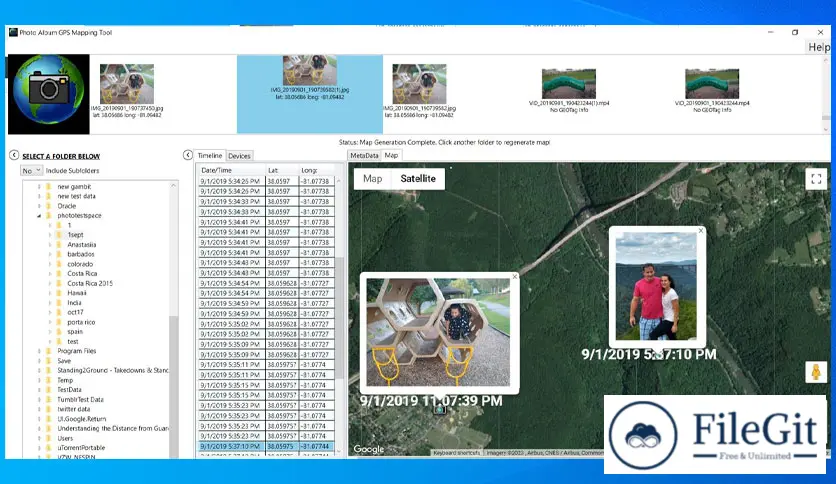This screenshot has height=484, width=836.
Task: Collapse folder panel with left arrow icon
Action: pyautogui.click(x=14, y=155)
